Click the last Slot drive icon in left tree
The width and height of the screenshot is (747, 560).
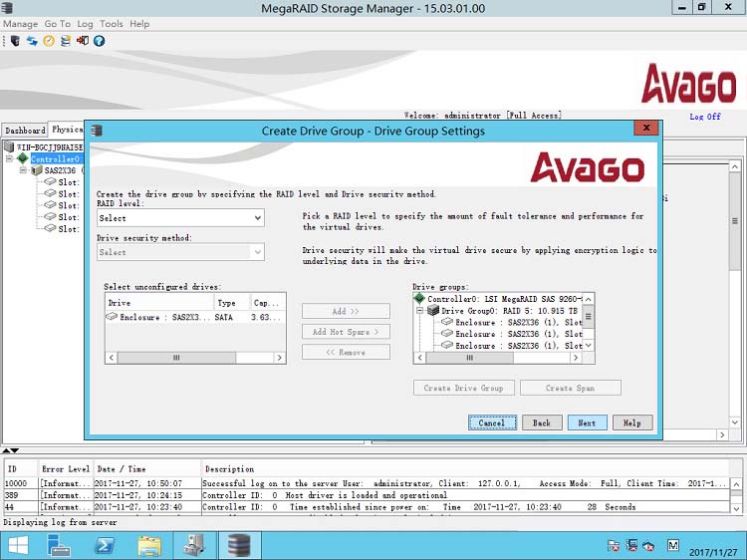50,228
